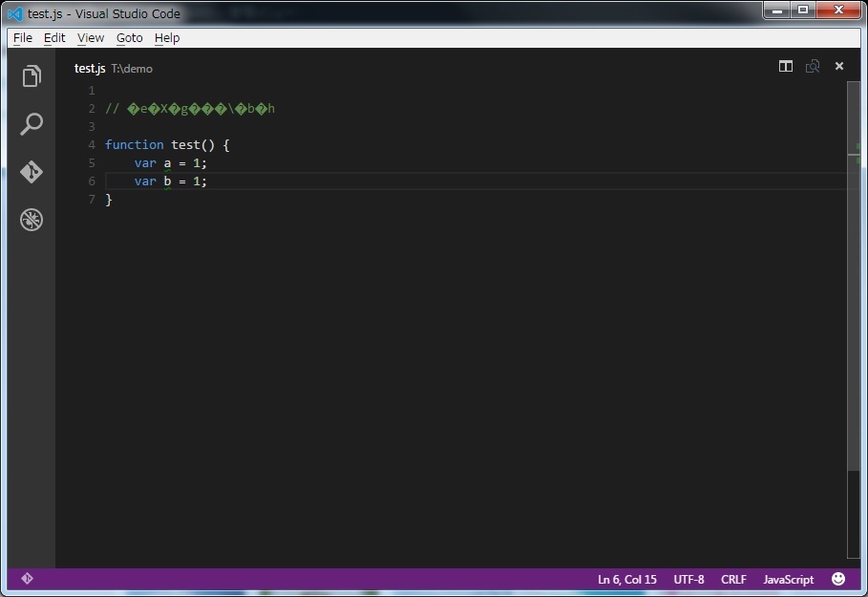Click the test.js editor title
Viewport: 868px width, 597px height.
point(90,68)
